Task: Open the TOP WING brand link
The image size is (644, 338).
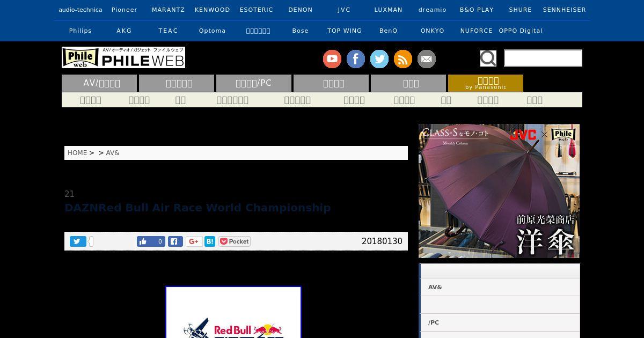Action: (345, 31)
